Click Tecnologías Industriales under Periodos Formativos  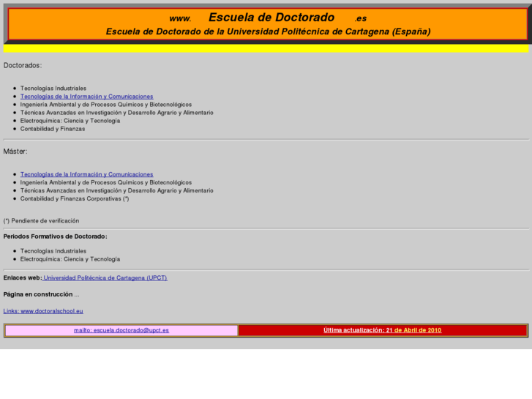pyautogui.click(x=53, y=251)
